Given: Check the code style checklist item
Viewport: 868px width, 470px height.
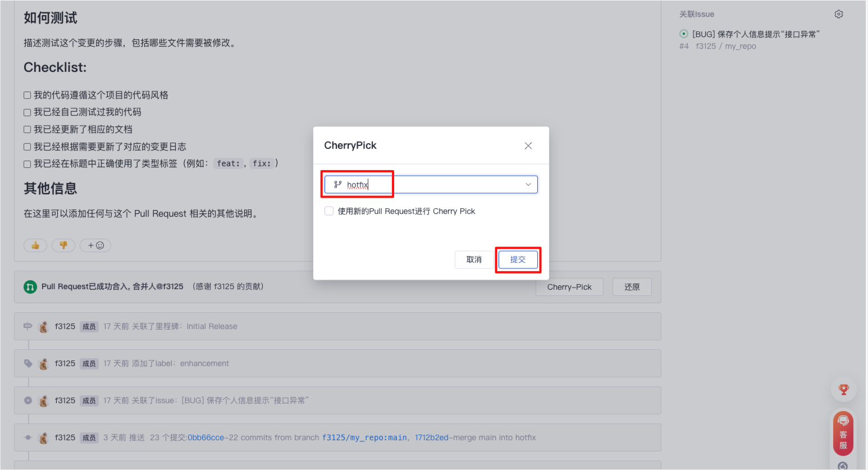Looking at the screenshot, I should [27, 95].
